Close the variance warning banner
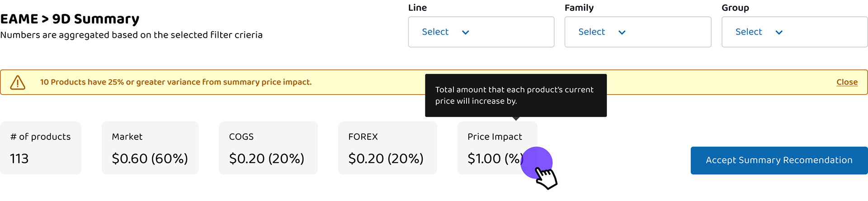The width and height of the screenshot is (868, 201). pos(846,82)
